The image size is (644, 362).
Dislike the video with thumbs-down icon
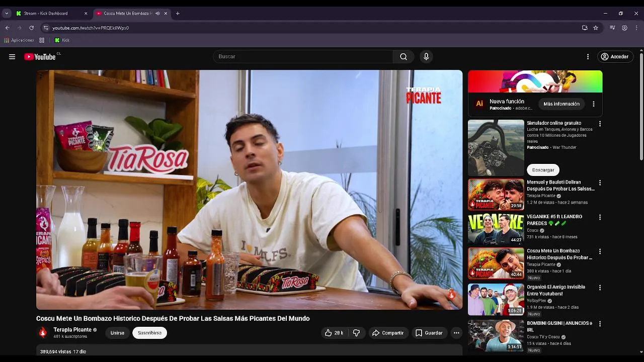tap(356, 333)
